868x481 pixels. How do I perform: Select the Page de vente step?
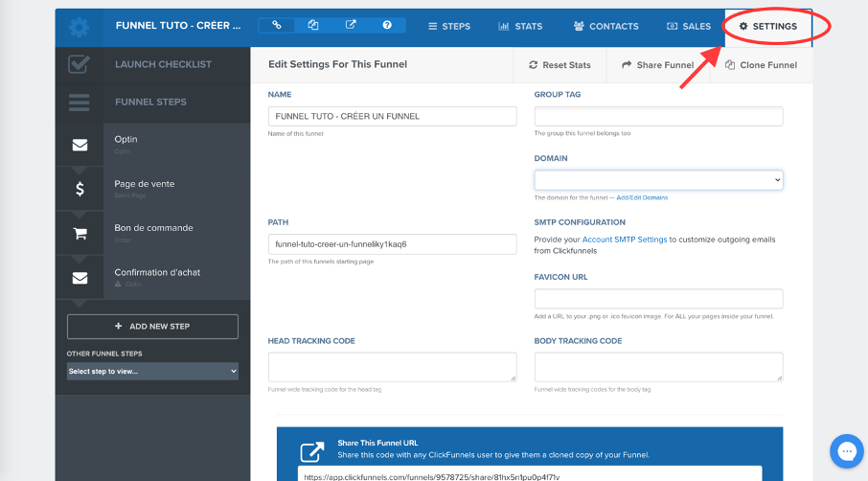[x=152, y=189]
